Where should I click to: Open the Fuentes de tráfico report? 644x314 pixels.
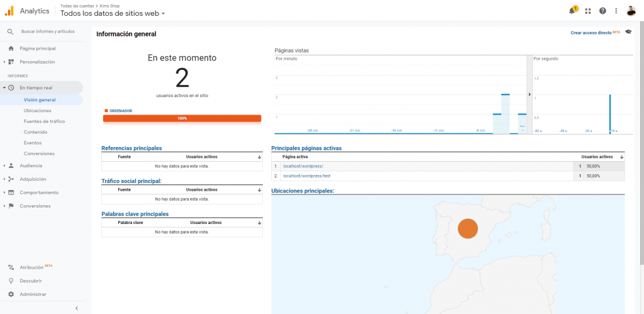point(45,121)
